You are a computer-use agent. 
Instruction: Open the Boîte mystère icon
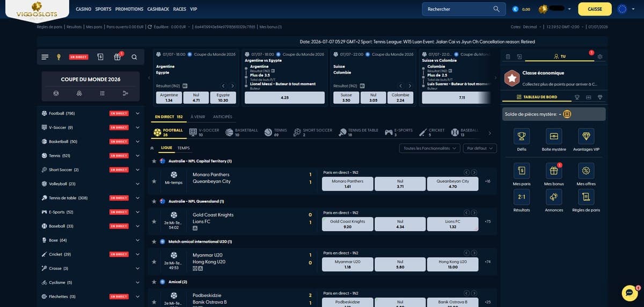tap(553, 135)
